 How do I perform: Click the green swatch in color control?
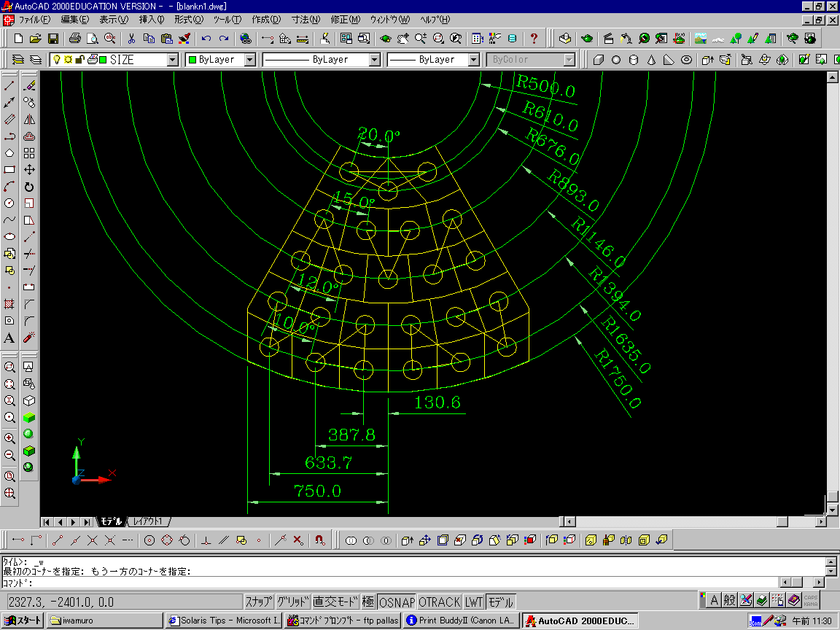(192, 60)
